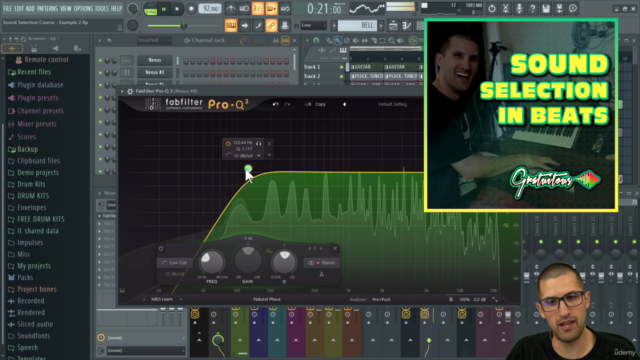Viewport: 640px width, 360px height.
Task: Open Default Setting preset menu in Pro-Q 3
Action: (x=392, y=104)
